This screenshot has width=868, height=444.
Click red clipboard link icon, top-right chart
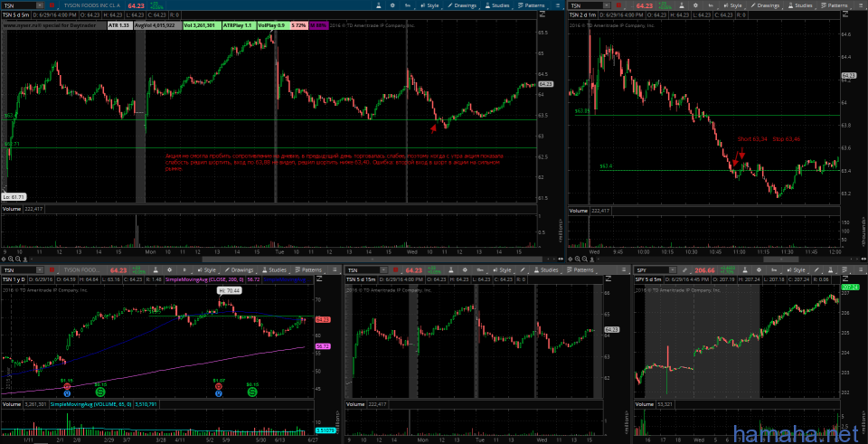coord(618,5)
